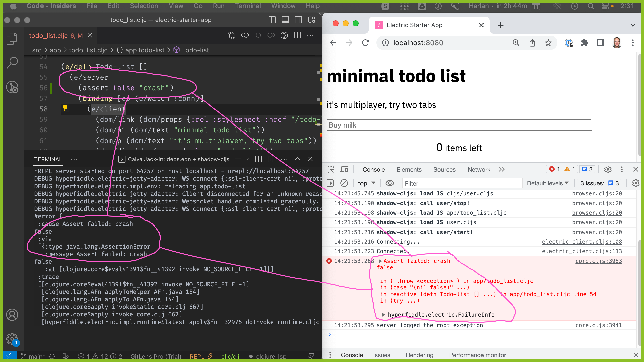Clear console with the clear icon
The width and height of the screenshot is (644, 362).
pos(344,183)
